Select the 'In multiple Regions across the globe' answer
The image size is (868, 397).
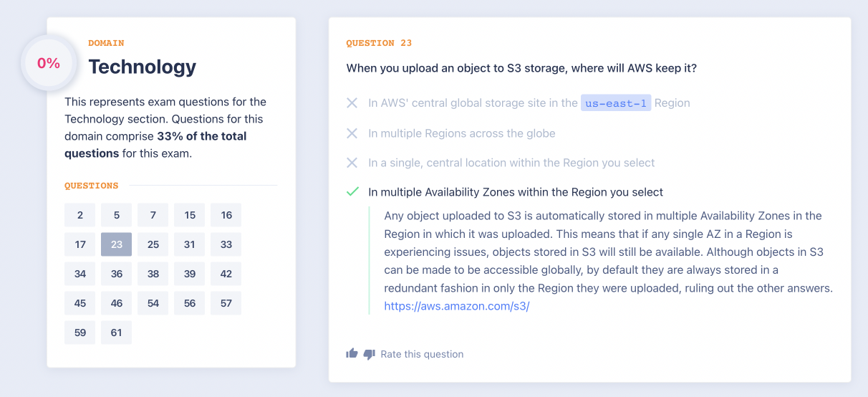(x=461, y=133)
